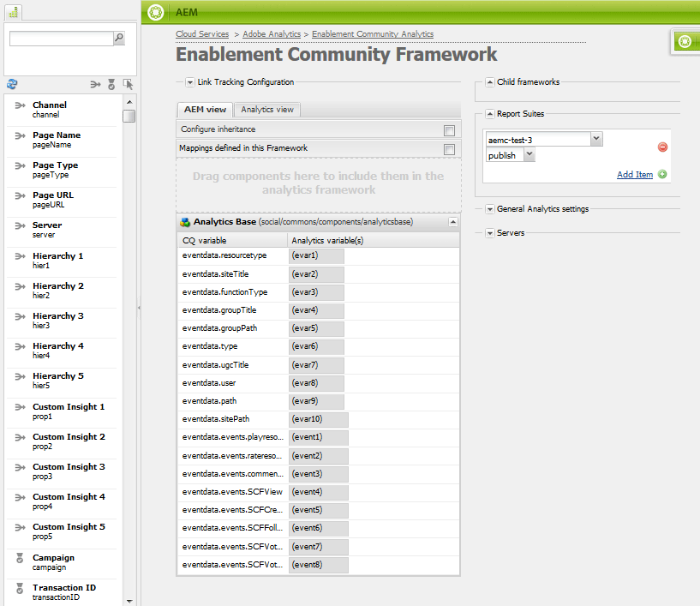Screen dimensions: 700x606
Task: Click the eventdata.user row text
Action: [208, 382]
